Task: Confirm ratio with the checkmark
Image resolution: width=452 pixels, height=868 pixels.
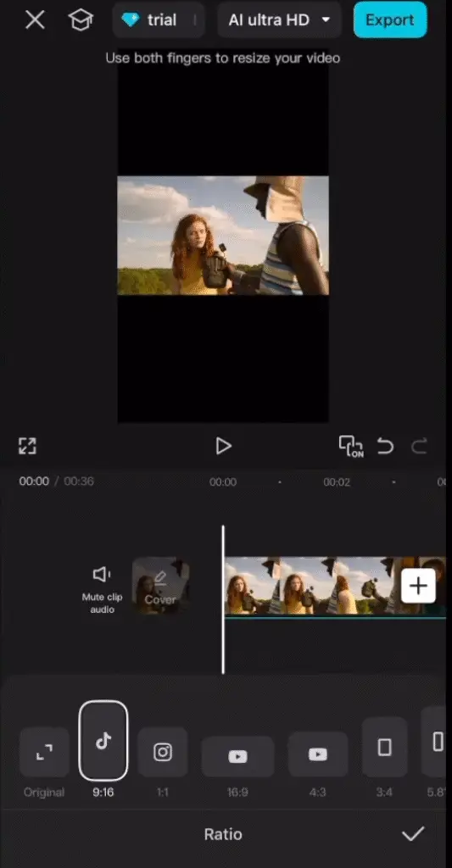Action: click(x=413, y=834)
